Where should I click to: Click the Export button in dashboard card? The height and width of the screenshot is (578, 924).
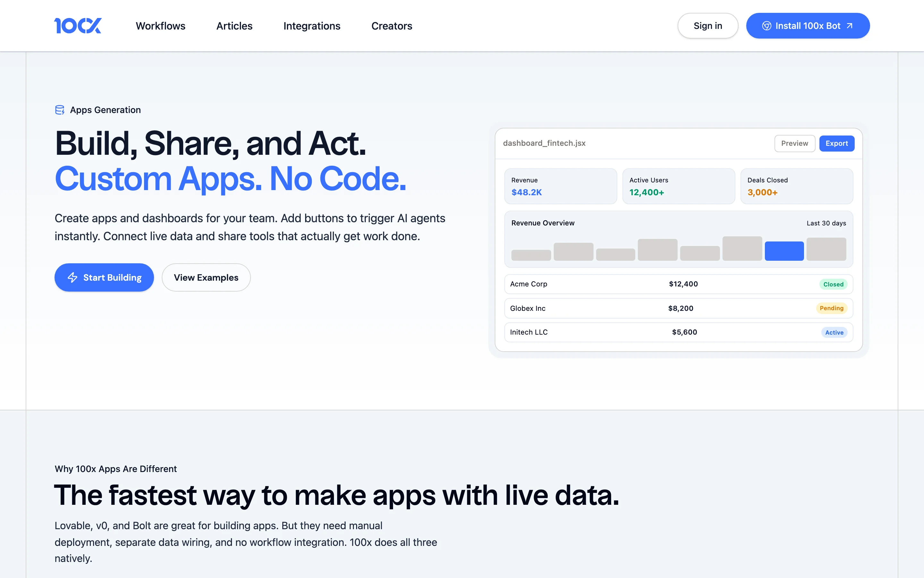click(x=836, y=143)
